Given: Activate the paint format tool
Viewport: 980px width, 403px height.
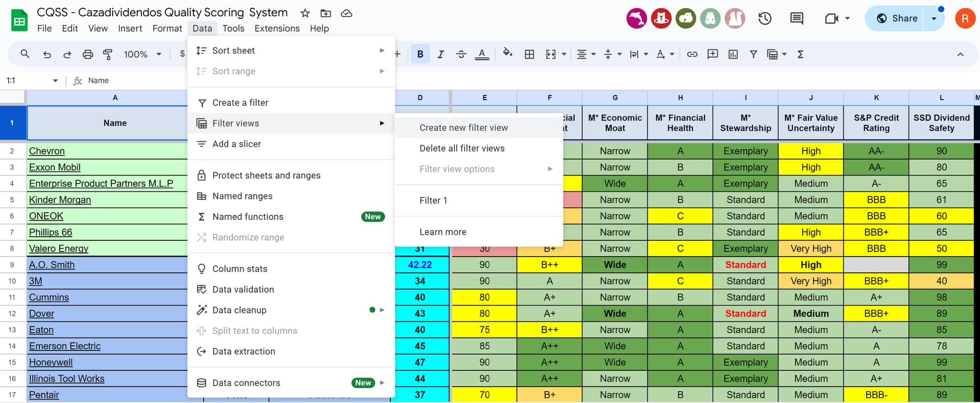Looking at the screenshot, I should tap(108, 54).
